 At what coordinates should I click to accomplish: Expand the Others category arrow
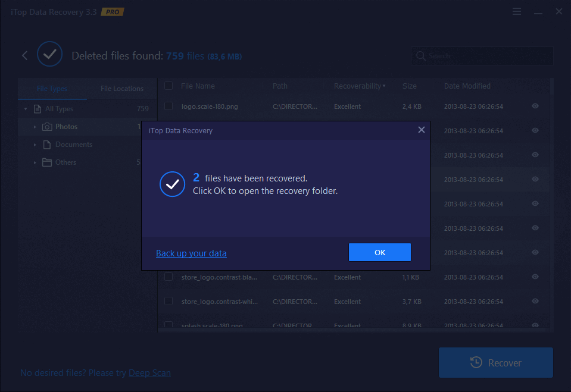tap(35, 162)
